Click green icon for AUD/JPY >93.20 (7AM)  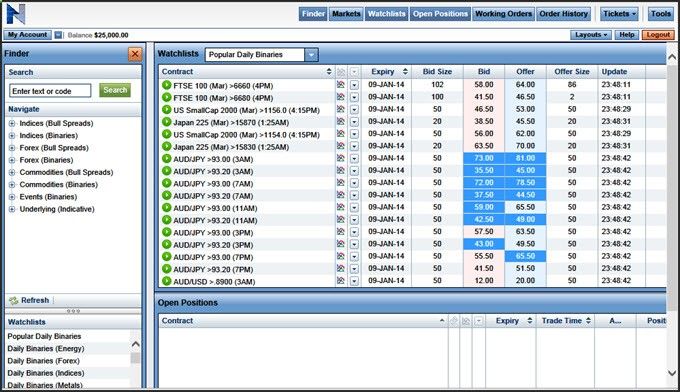click(167, 195)
